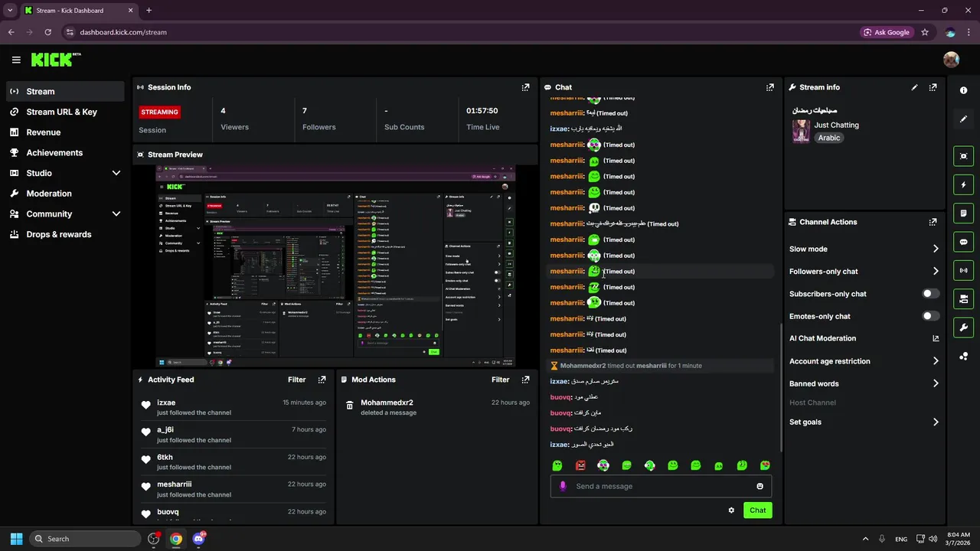The width and height of the screenshot is (980, 551).
Task: Open Discord from the taskbar
Action: point(199,539)
